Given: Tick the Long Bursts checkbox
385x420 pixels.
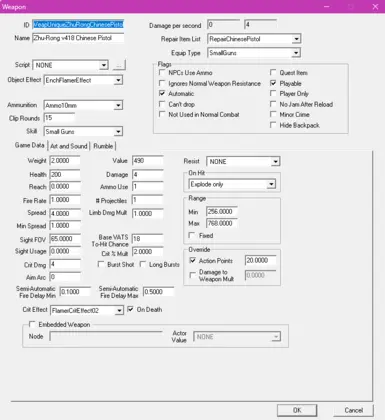Looking at the screenshot, I should click(x=143, y=264).
